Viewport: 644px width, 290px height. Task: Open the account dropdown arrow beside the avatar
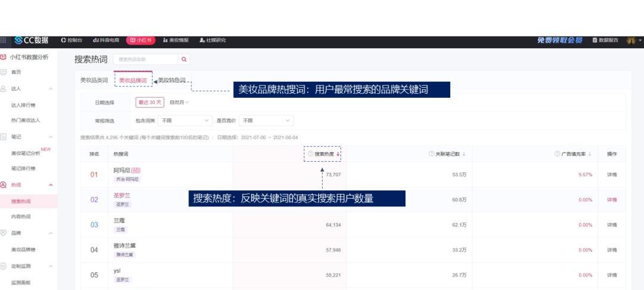point(640,40)
